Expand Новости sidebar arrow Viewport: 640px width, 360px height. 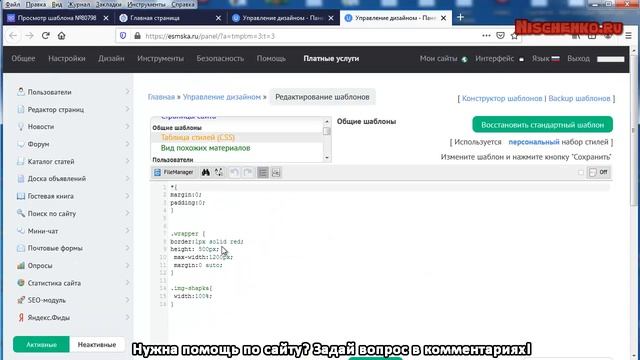127,127
